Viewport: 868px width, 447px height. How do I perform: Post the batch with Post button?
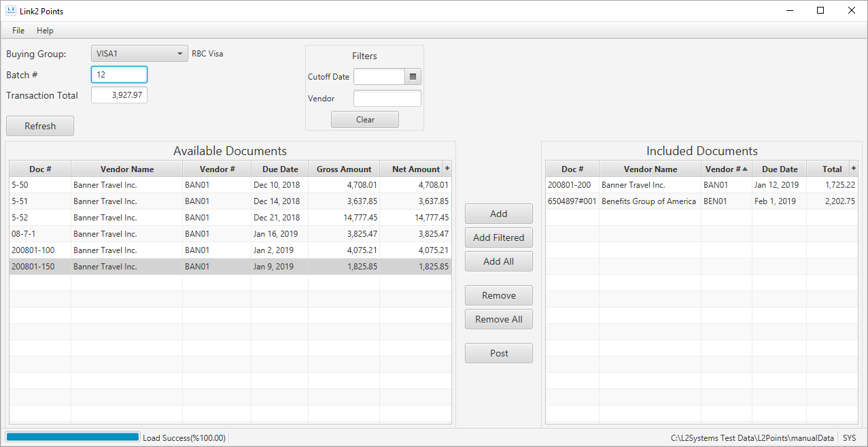[498, 353]
